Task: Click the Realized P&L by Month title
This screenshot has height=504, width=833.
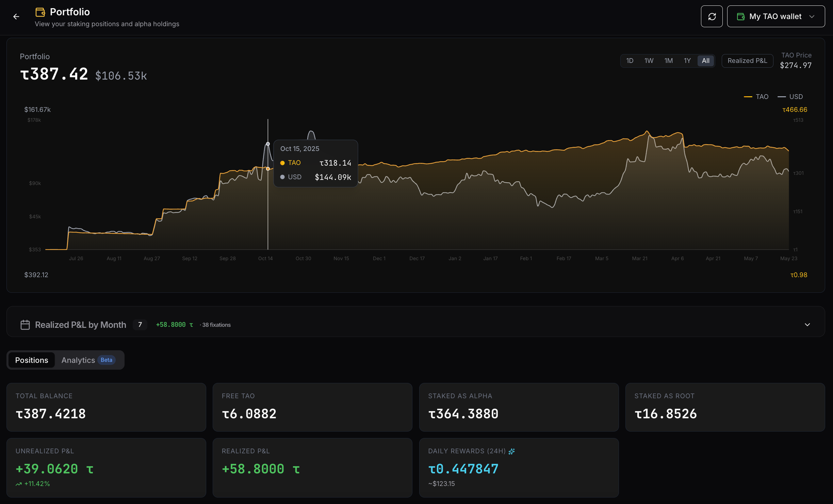Action: pos(81,325)
